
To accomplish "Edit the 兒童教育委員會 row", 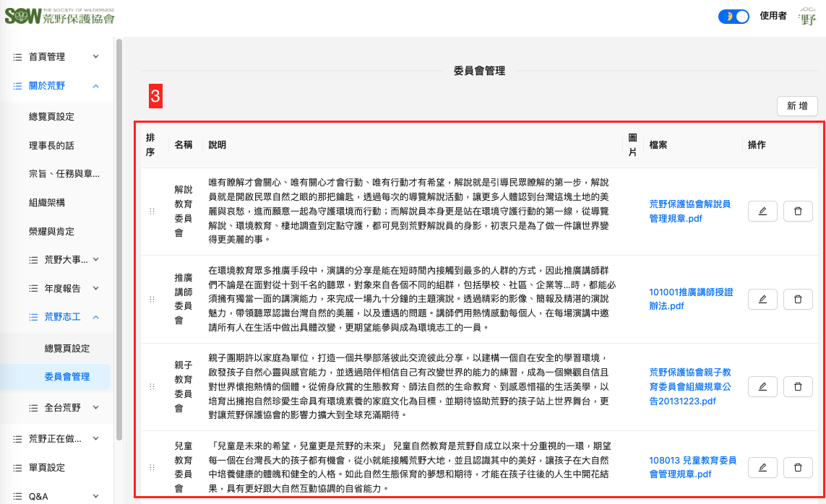I will click(762, 467).
